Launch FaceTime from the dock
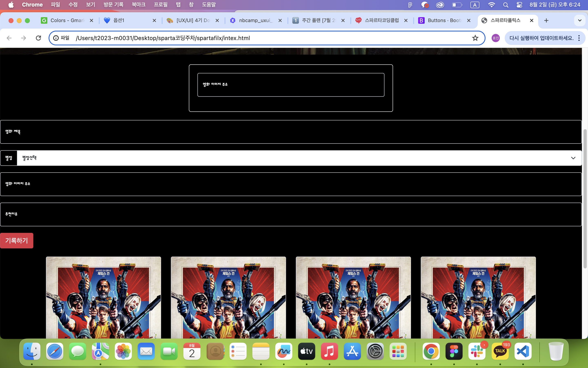The width and height of the screenshot is (588, 368). [169, 351]
